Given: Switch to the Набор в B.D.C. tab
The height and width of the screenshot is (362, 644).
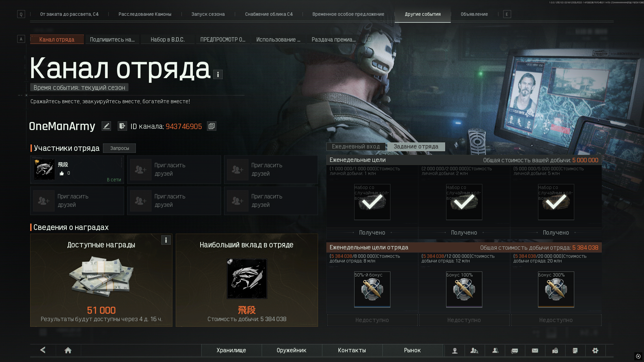Looking at the screenshot, I should (168, 40).
